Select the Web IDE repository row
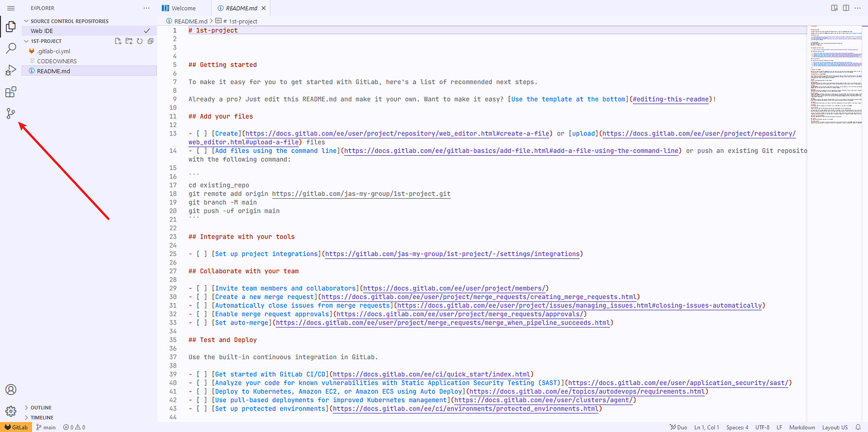 (89, 30)
